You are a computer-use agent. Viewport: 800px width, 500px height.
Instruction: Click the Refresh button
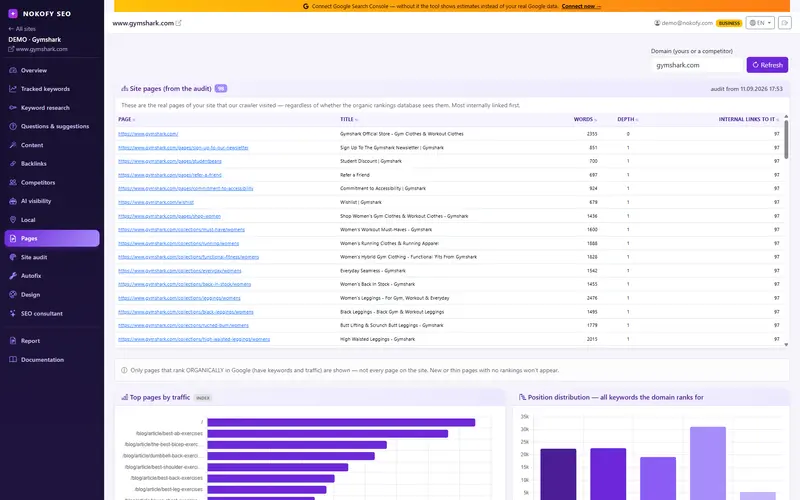click(x=767, y=65)
